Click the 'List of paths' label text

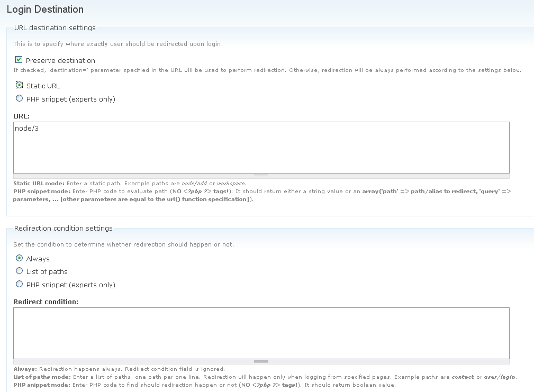(x=47, y=271)
